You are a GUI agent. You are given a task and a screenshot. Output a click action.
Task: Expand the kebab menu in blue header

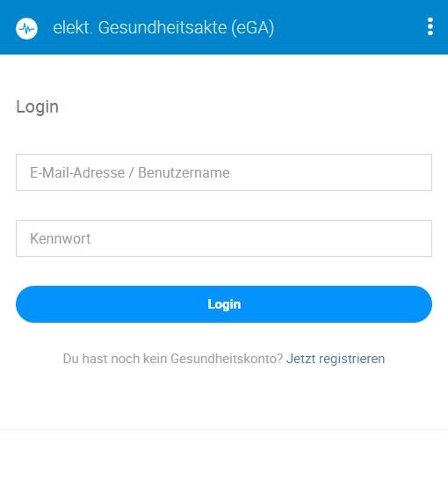click(430, 26)
